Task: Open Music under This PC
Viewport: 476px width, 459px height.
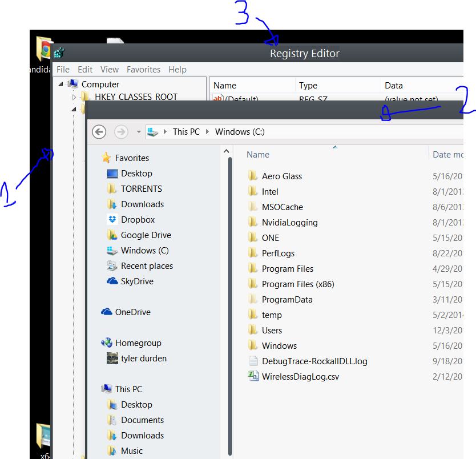Action: pos(131,451)
